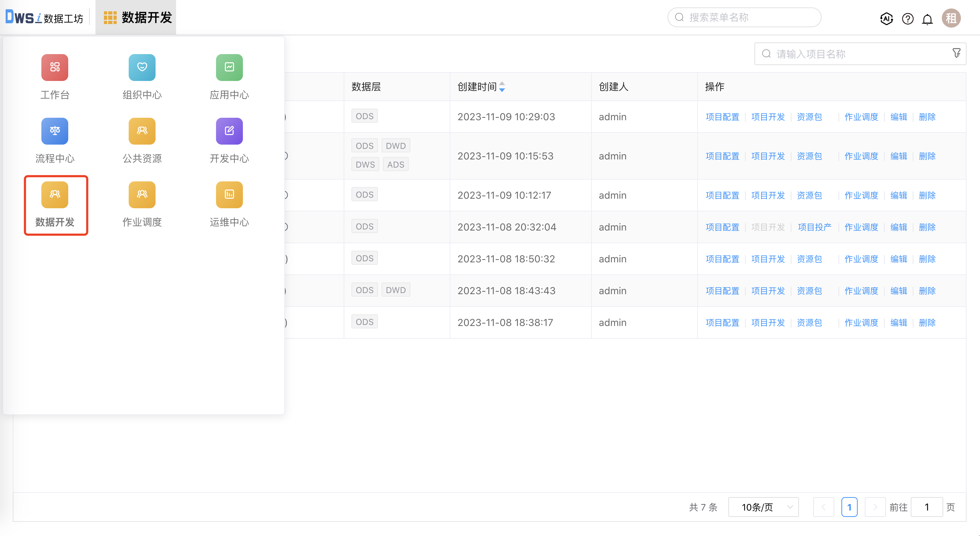Click the AI assistant icon in header
980x536 pixels.
coord(886,18)
